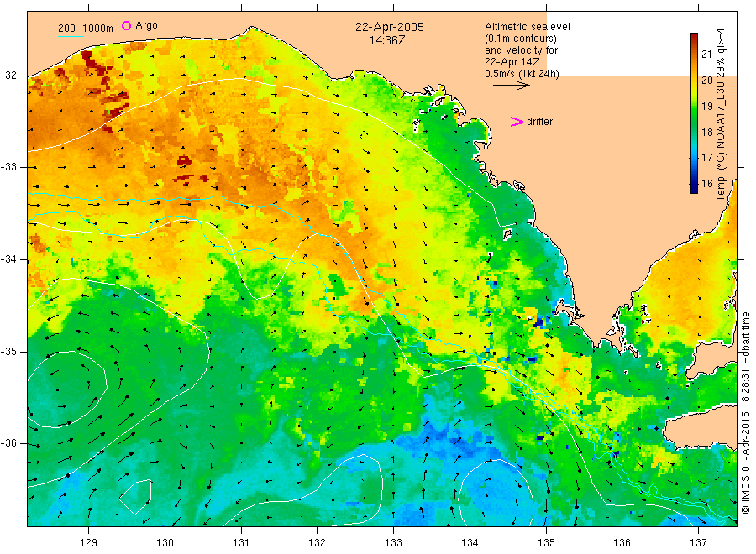This screenshot has height=554, width=756.
Task: Click the '0.5m/s (1kt 24h)' scale text
Action: [x=522, y=74]
